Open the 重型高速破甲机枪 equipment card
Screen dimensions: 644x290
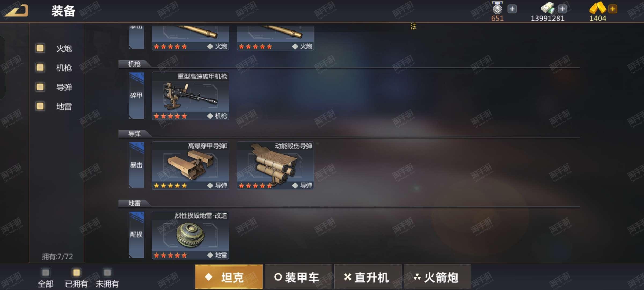click(190, 96)
